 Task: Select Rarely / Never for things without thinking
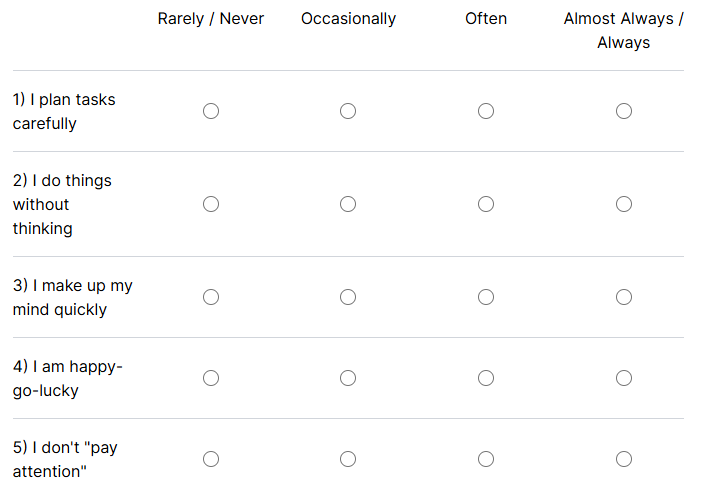211,204
